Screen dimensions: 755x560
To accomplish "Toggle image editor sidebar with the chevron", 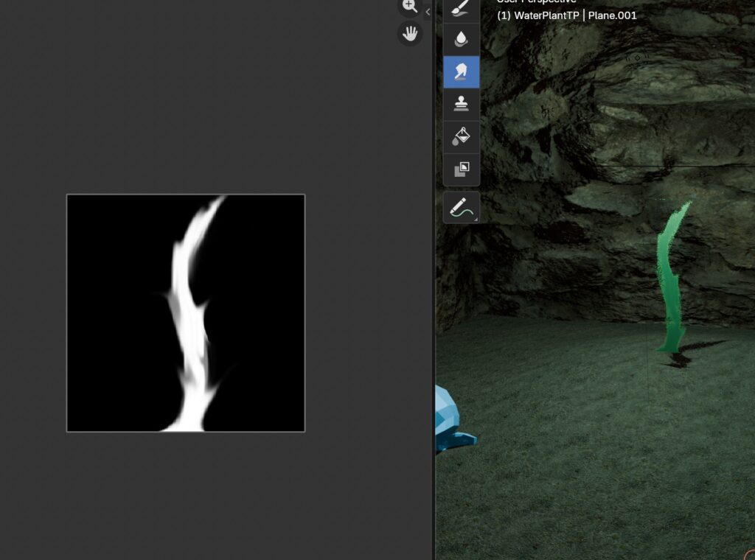I will pos(428,12).
